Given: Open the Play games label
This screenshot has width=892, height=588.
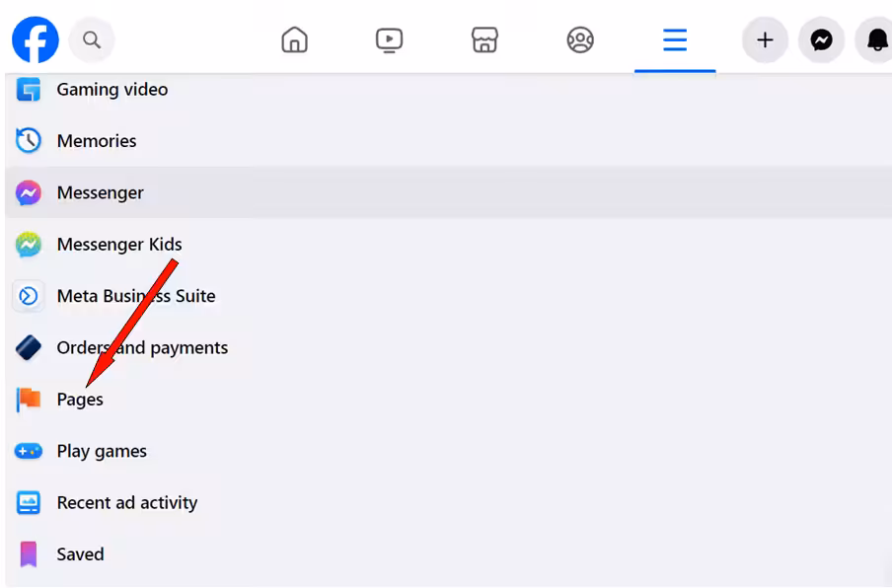Looking at the screenshot, I should coord(102,452).
